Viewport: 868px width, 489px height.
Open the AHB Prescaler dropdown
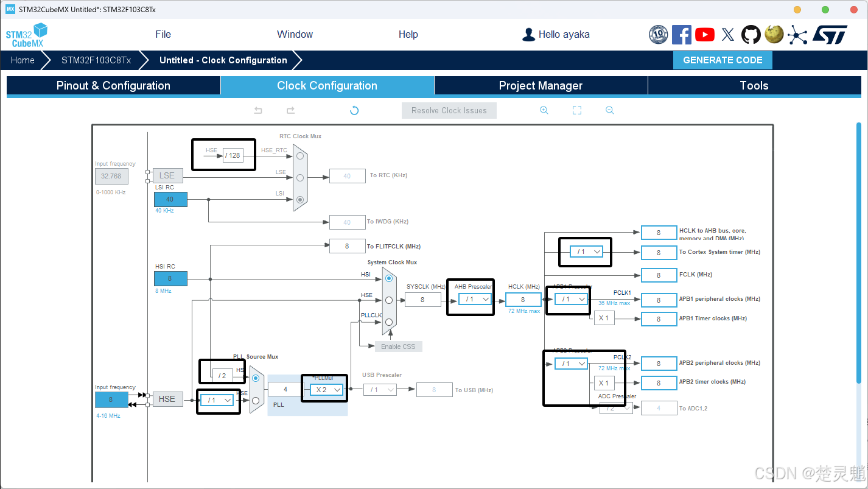(x=475, y=299)
